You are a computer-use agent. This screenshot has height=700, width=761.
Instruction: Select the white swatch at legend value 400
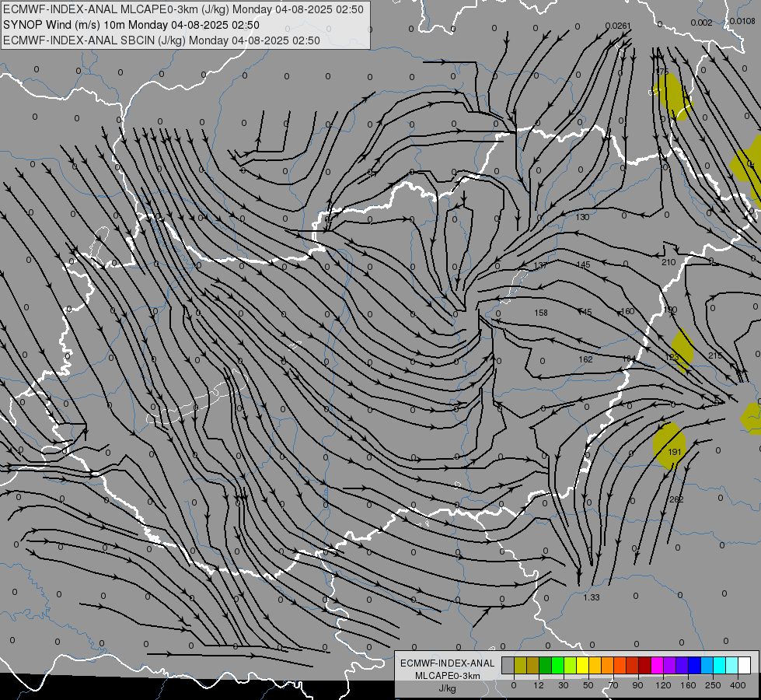coord(745,665)
